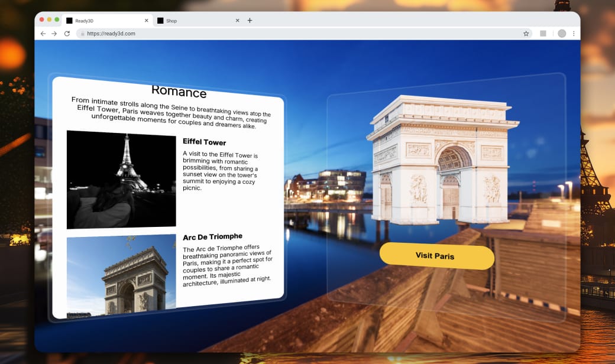Click the forward navigation arrow
The height and width of the screenshot is (364, 615).
pyautogui.click(x=54, y=34)
